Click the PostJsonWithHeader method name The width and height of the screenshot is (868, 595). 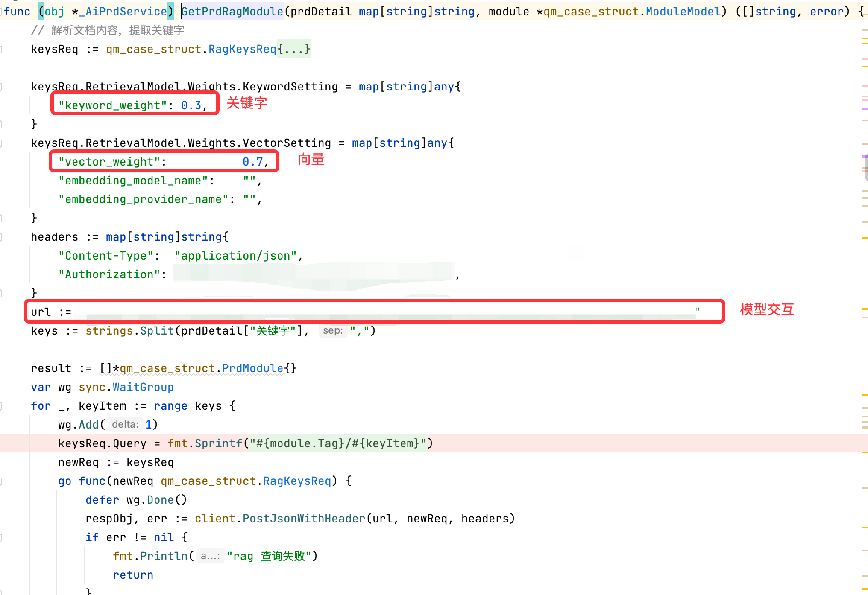[x=304, y=519]
